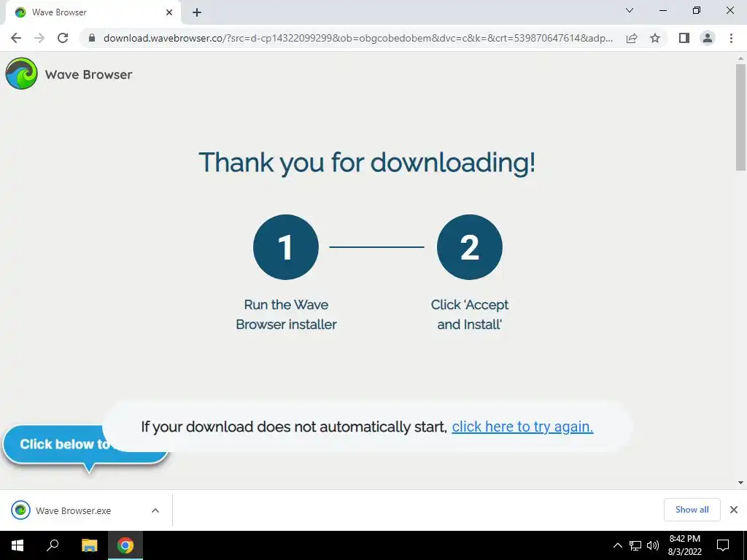Click the page vertical scrollbar thumb
The width and height of the screenshot is (747, 560).
pyautogui.click(x=740, y=117)
